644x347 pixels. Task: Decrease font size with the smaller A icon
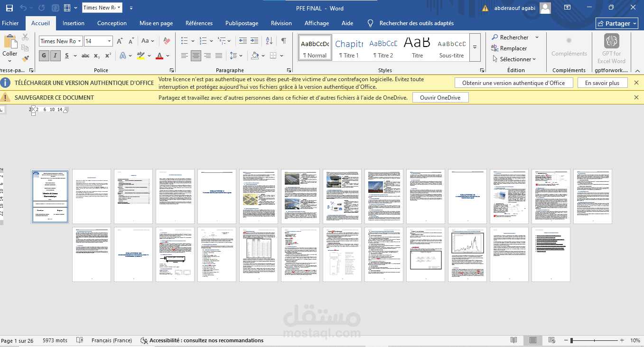(x=131, y=41)
